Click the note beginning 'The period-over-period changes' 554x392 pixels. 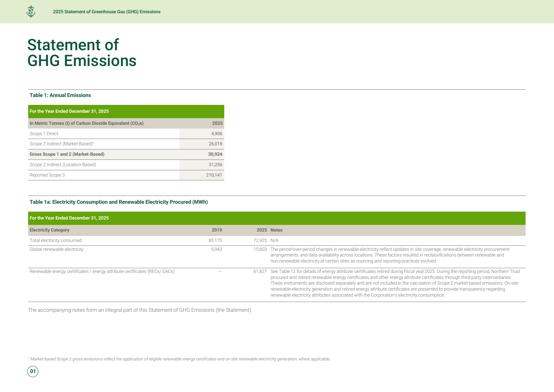pyautogui.click(x=390, y=255)
